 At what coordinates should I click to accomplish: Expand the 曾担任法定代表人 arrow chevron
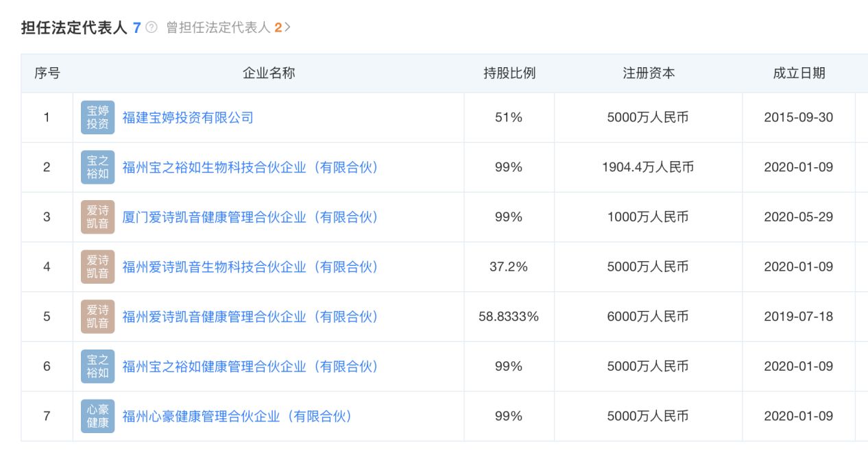tap(288, 27)
